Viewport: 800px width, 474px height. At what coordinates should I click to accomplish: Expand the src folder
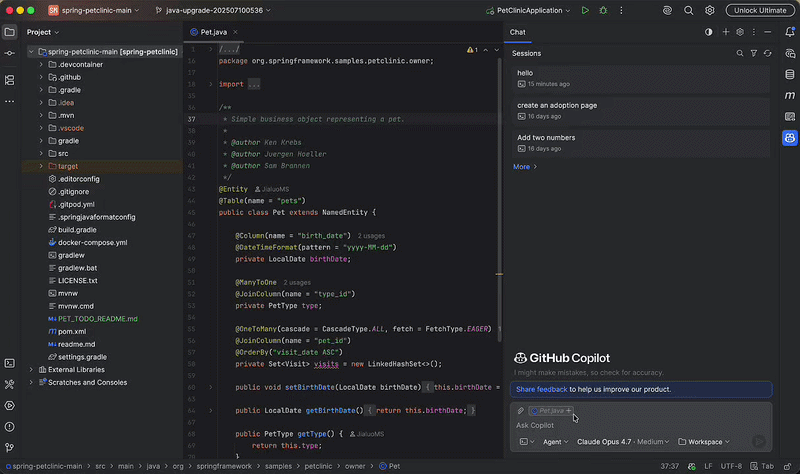tap(41, 153)
